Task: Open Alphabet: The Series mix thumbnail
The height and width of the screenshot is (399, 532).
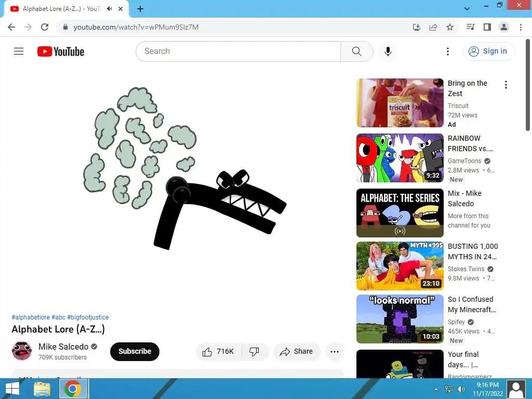Action: pos(400,213)
